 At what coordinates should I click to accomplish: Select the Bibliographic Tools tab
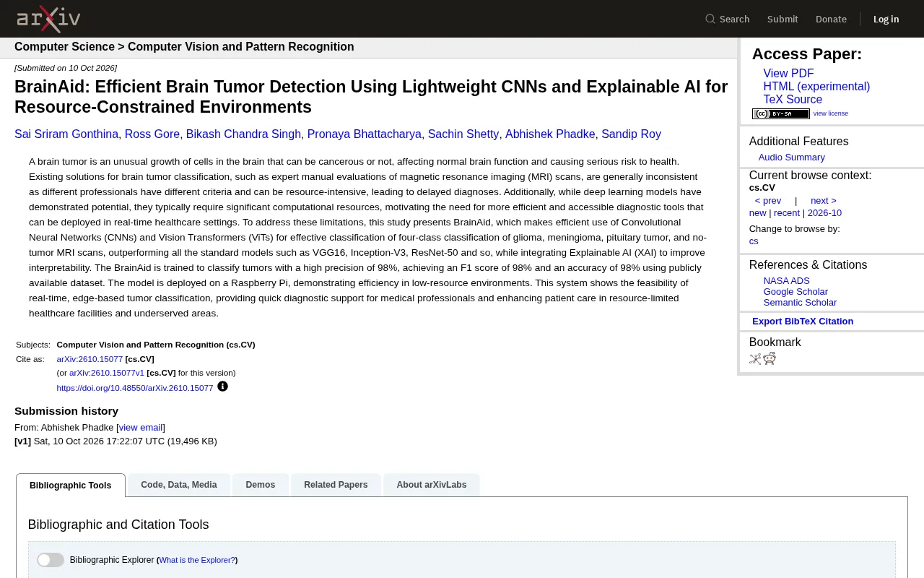[71, 486]
